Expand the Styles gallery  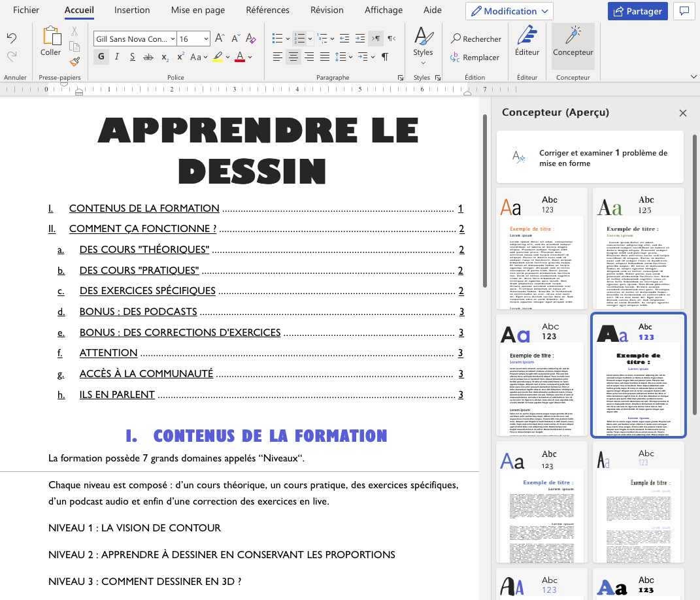(x=423, y=63)
